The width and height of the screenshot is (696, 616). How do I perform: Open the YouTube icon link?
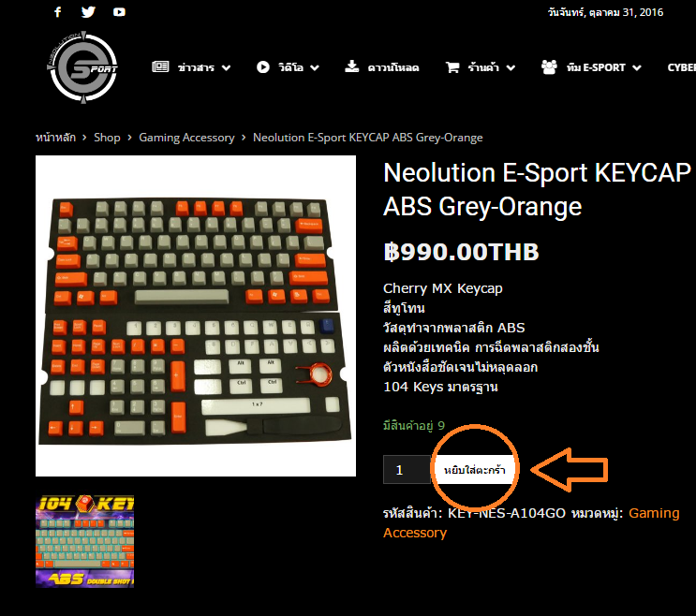pos(119,12)
